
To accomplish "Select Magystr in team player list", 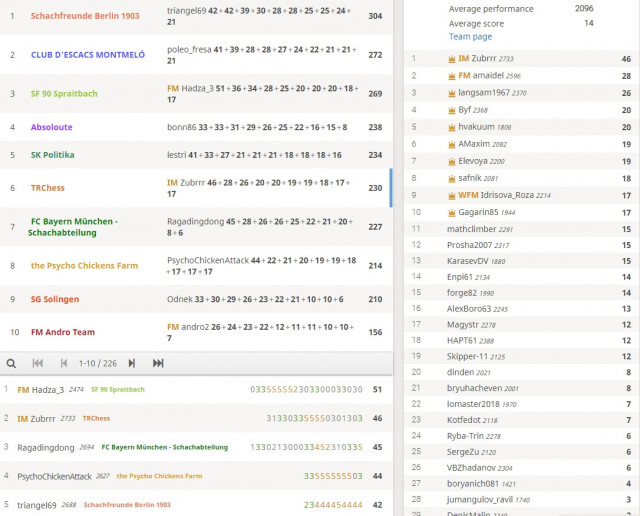I will click(x=463, y=325).
